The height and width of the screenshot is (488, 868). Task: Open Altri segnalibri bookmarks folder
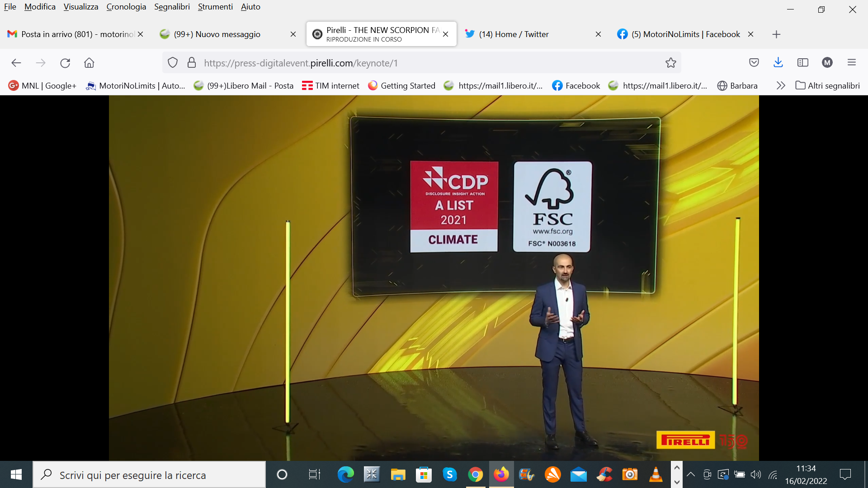(x=828, y=85)
